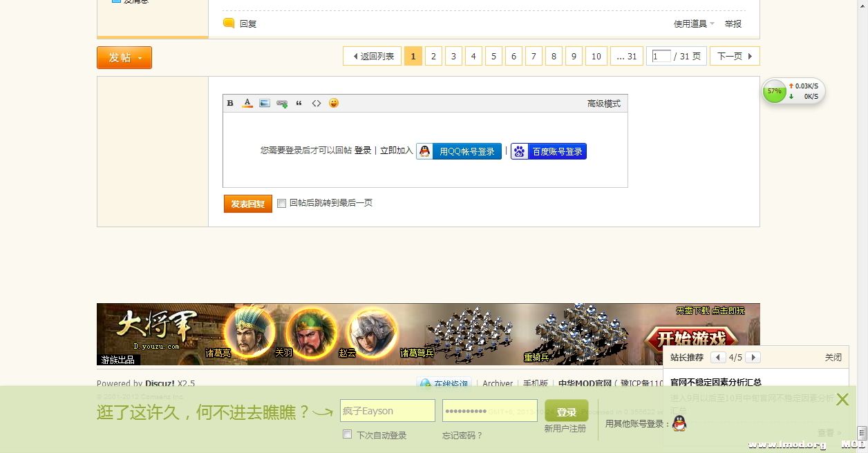Image resolution: width=868 pixels, height=453 pixels.
Task: Insert a quote block in the editor
Action: (x=299, y=102)
